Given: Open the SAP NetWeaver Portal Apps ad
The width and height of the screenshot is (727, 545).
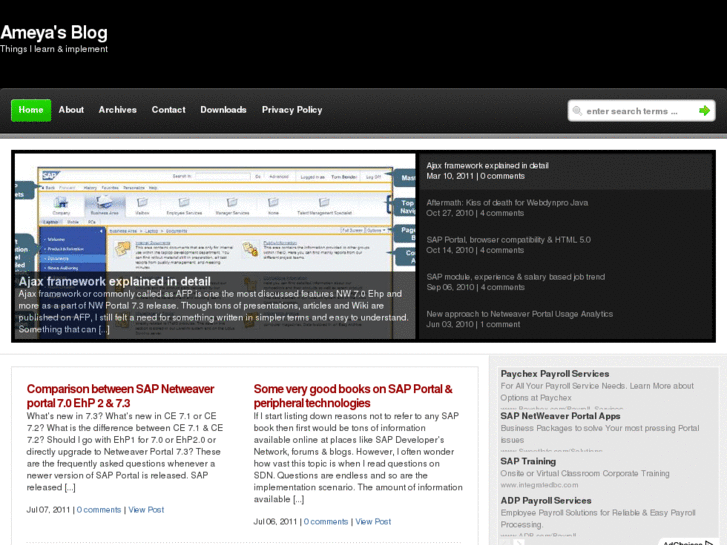Looking at the screenshot, I should pos(560,416).
